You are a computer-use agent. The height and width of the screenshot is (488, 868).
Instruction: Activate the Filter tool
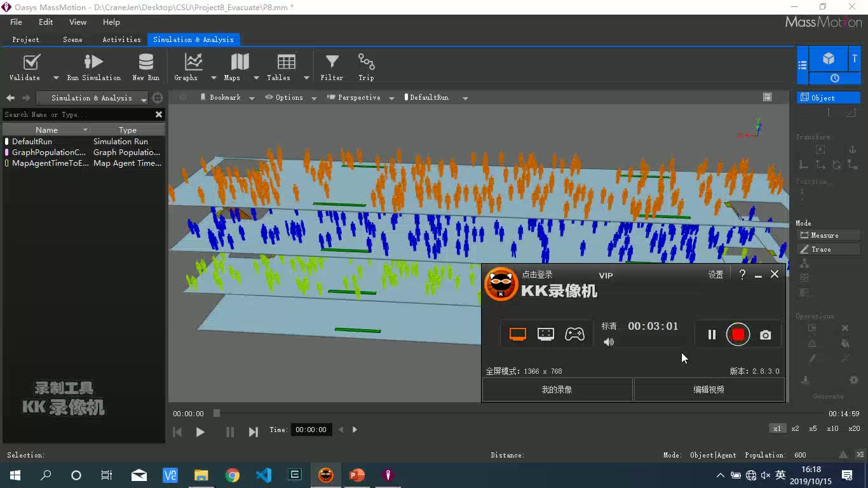tap(332, 66)
